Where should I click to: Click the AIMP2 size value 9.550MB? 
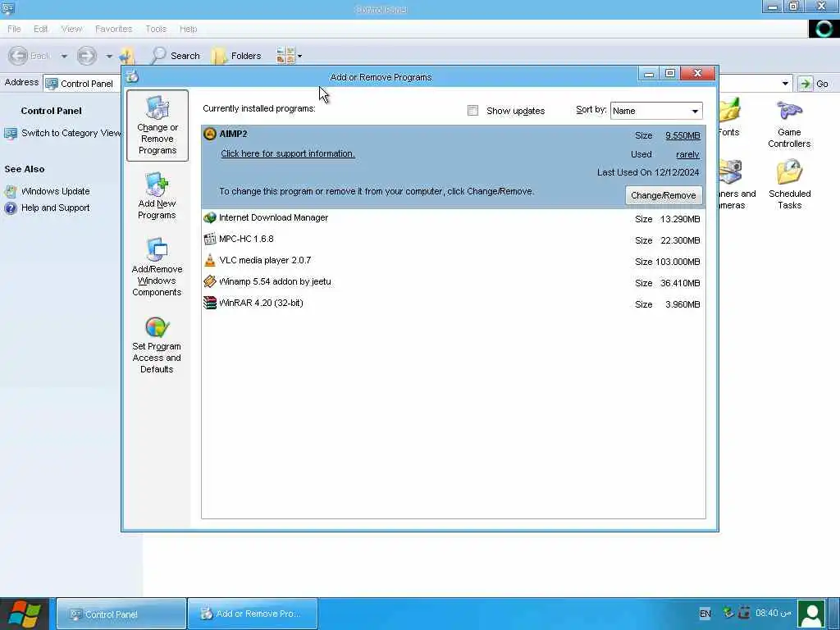(x=682, y=135)
